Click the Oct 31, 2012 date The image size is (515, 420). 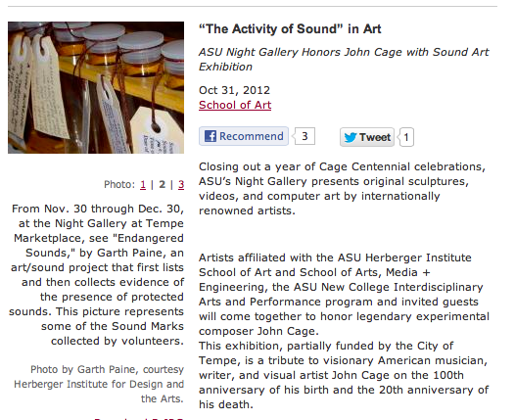tap(234, 90)
